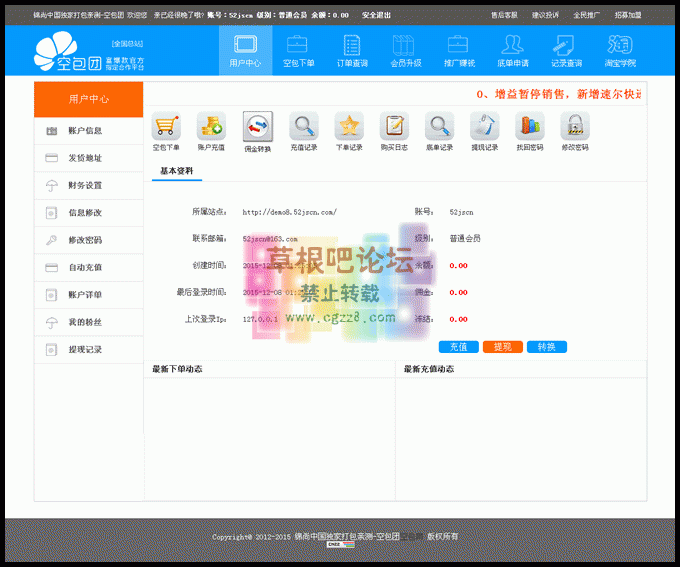Viewport: 680px width, 567px height.
Task: Select 账户详单 in the left sidebar
Action: [x=88, y=295]
